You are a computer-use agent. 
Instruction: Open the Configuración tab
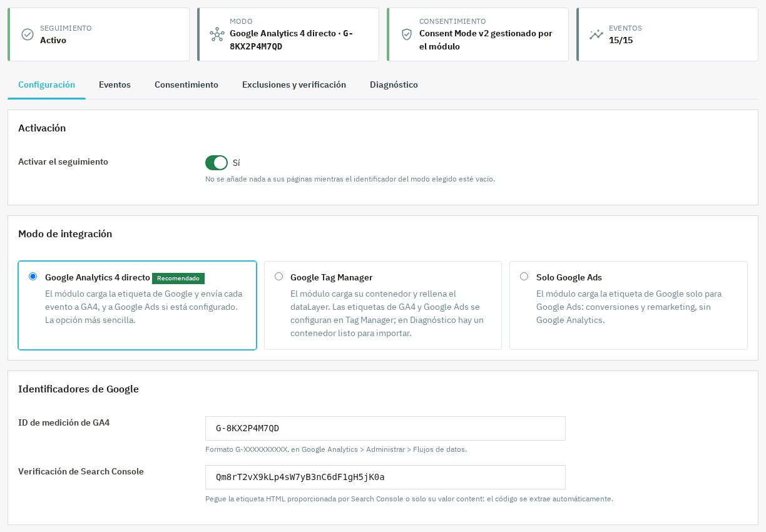click(x=46, y=84)
